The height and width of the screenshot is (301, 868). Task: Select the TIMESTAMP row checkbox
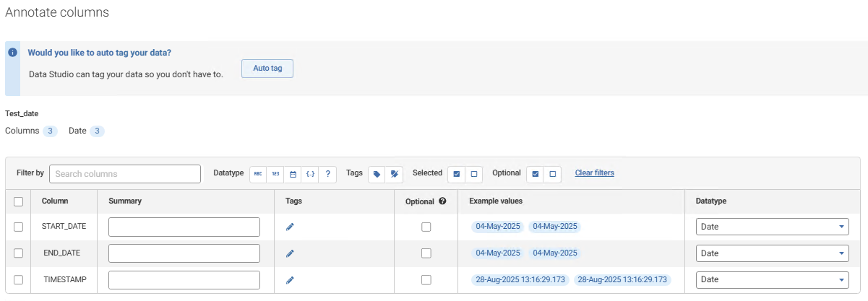point(18,280)
